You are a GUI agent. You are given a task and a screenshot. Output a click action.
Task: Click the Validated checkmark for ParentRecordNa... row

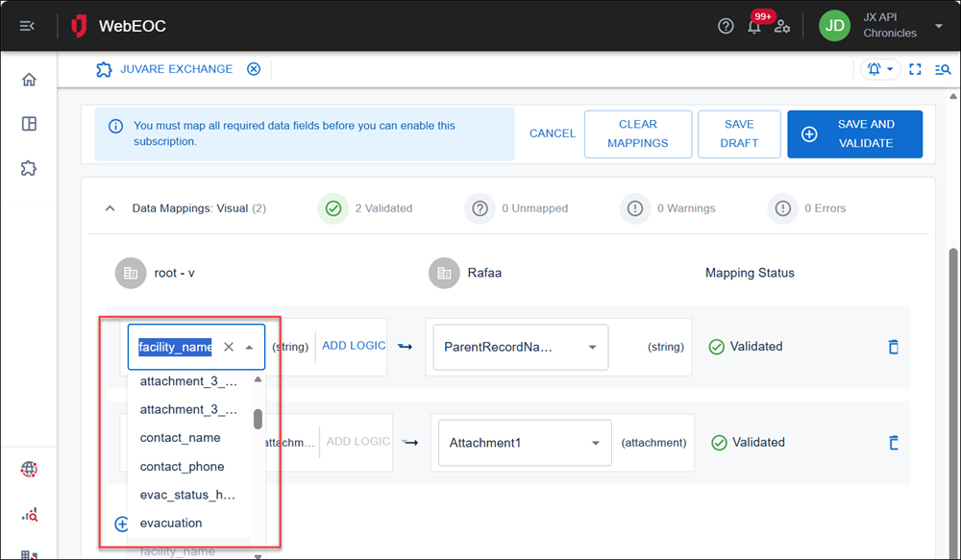point(717,347)
